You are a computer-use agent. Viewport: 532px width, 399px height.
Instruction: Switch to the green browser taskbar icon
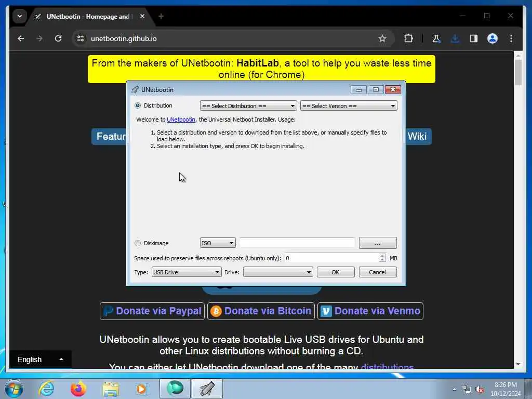coord(175,389)
